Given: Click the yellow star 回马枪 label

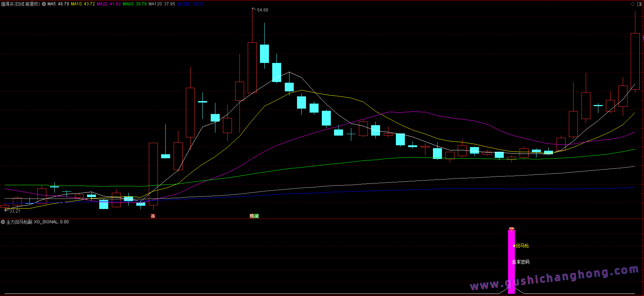Looking at the screenshot, I should pos(521,246).
